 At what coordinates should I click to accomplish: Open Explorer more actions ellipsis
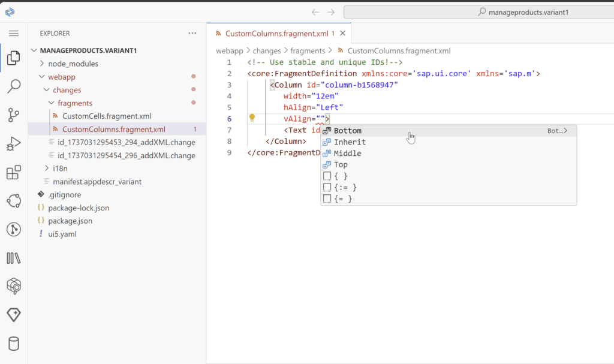coord(192,34)
